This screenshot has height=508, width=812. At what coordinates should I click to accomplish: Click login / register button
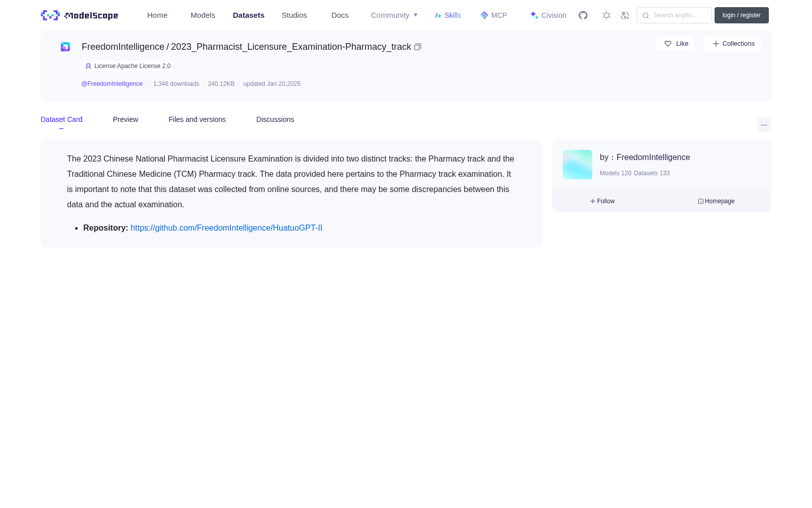pyautogui.click(x=741, y=15)
